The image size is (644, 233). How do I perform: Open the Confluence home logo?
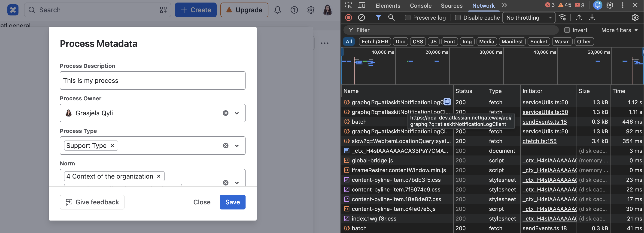click(13, 10)
